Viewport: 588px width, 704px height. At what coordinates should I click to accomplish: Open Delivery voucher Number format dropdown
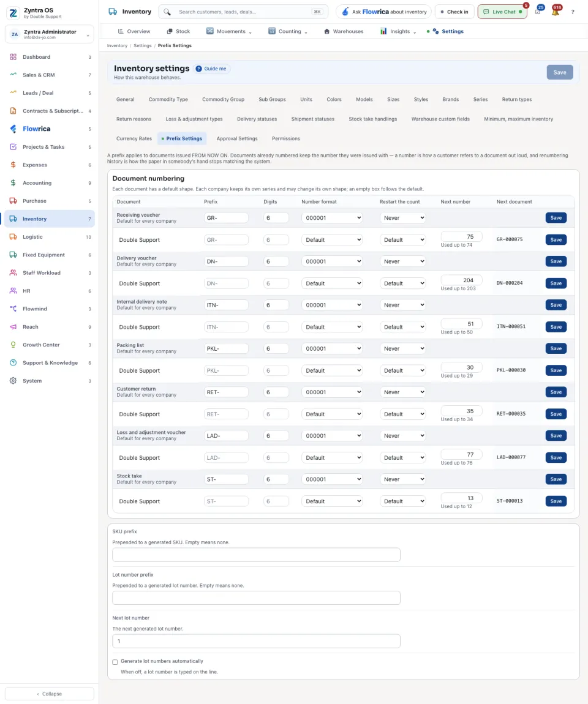click(x=332, y=261)
